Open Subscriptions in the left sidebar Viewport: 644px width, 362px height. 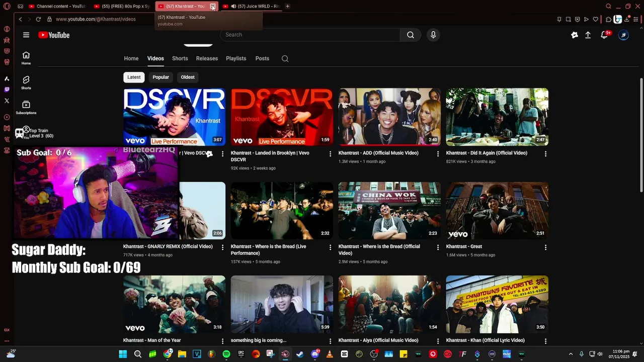click(26, 107)
